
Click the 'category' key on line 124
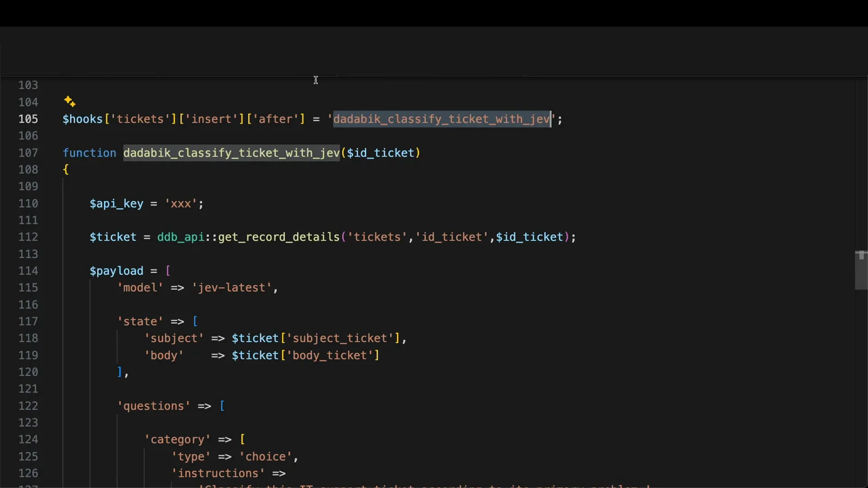[177, 440]
